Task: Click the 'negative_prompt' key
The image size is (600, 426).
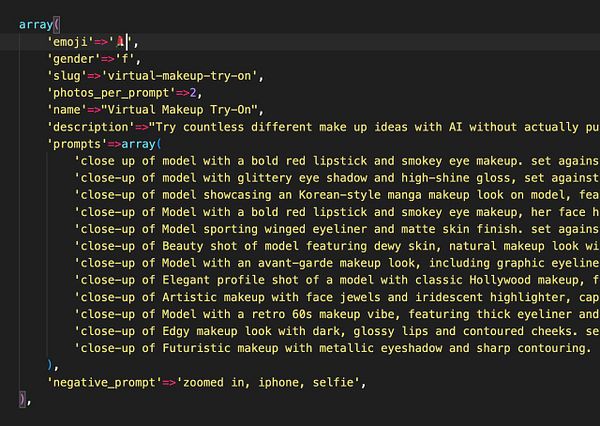Action: coord(104,382)
